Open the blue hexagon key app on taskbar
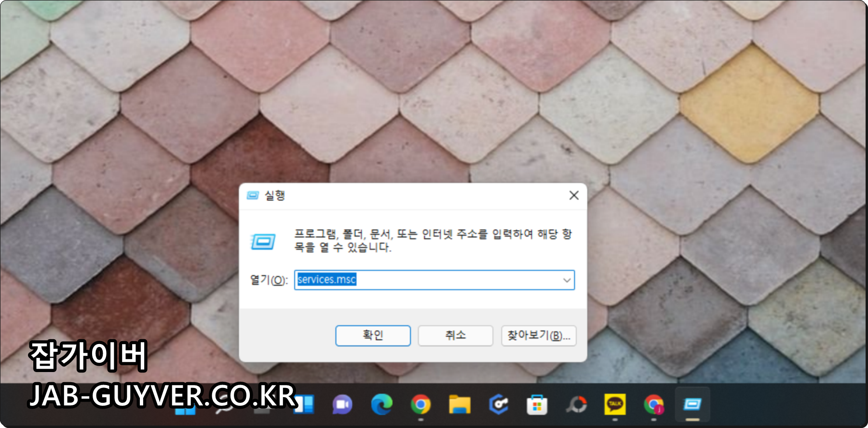Viewport: 868px width, 428px height. (x=499, y=404)
